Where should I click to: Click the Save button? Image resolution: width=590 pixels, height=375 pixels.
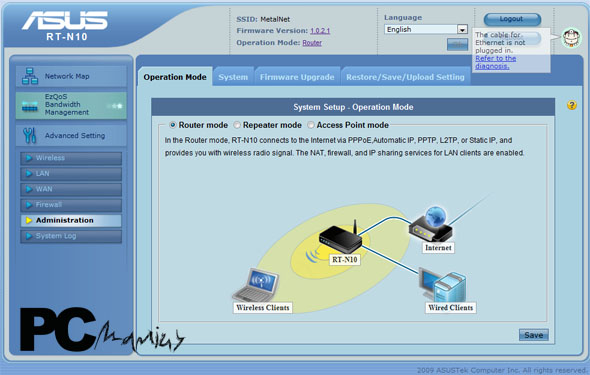click(x=534, y=335)
